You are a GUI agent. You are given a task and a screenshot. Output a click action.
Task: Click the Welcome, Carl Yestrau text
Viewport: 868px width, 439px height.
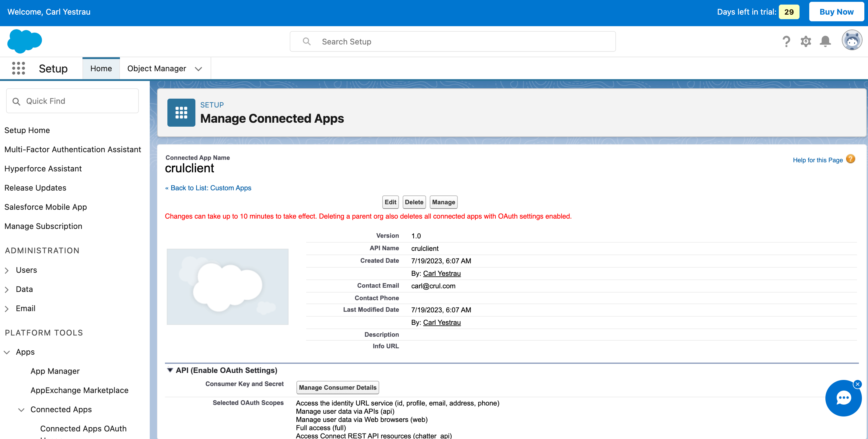(x=49, y=12)
